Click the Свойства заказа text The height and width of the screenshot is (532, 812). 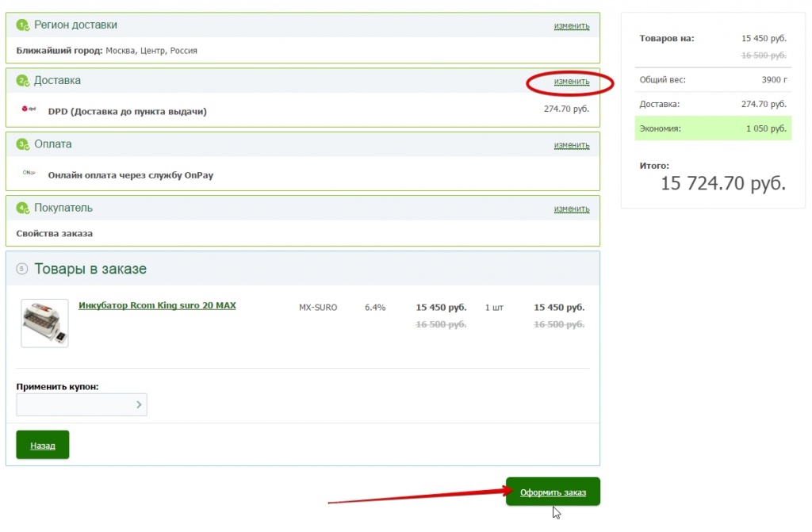(55, 234)
